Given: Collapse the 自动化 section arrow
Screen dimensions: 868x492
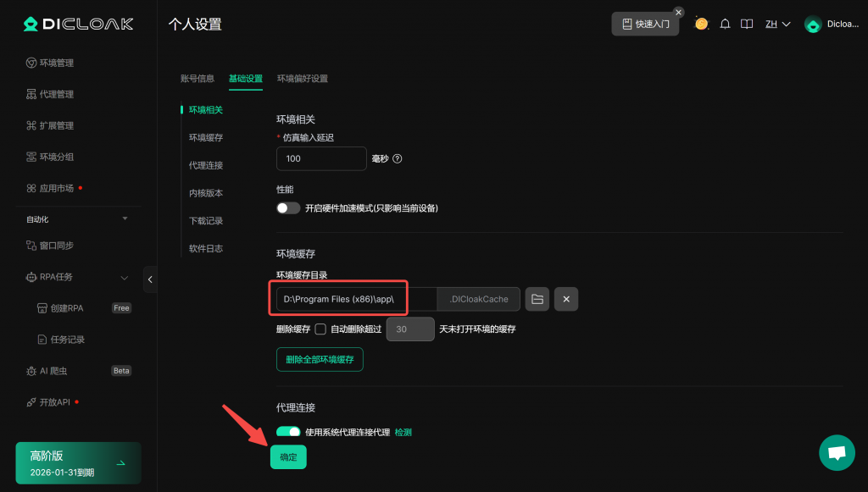Looking at the screenshot, I should pos(125,219).
